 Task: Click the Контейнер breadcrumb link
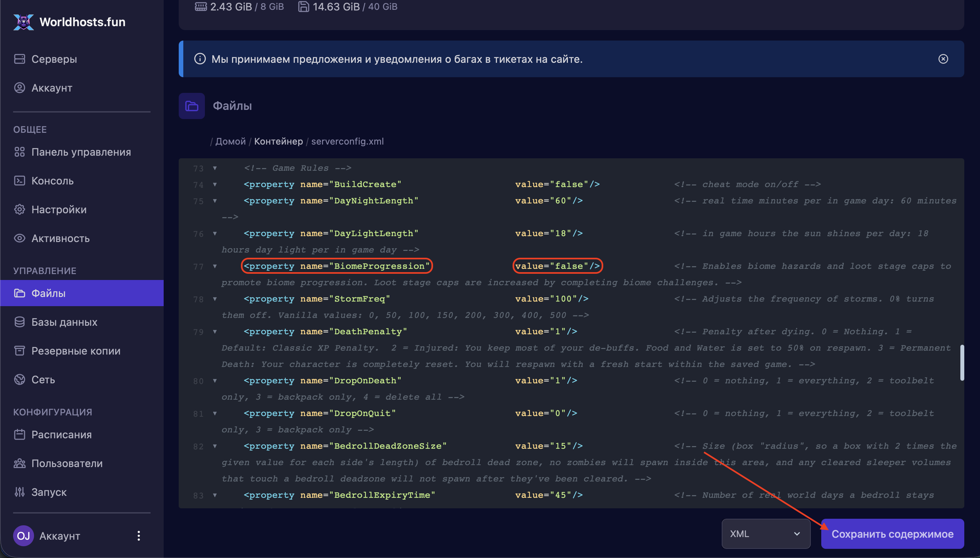tap(278, 141)
